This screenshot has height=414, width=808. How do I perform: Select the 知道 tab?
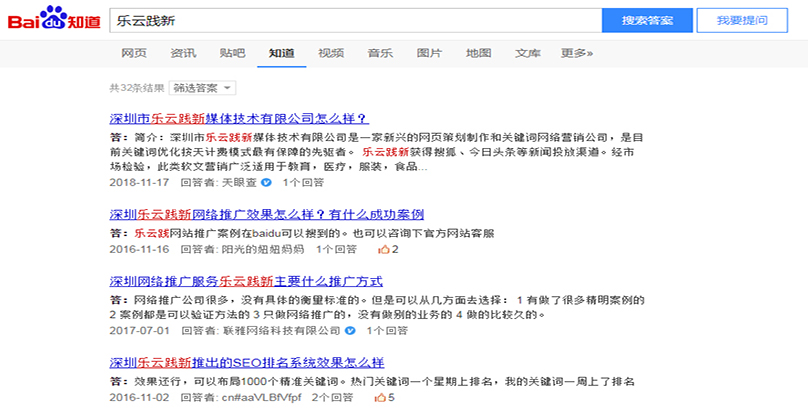click(281, 53)
